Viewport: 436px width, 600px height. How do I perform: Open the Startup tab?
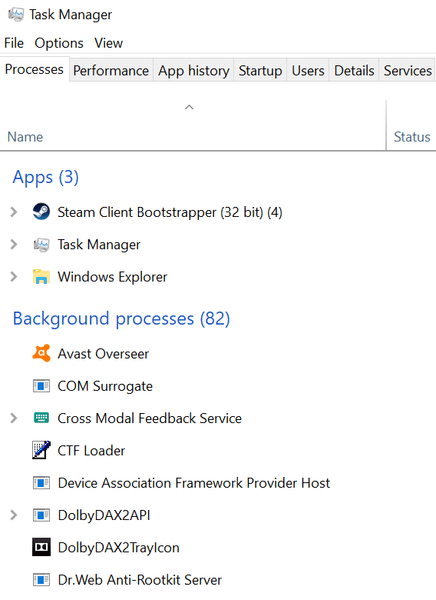tap(260, 70)
